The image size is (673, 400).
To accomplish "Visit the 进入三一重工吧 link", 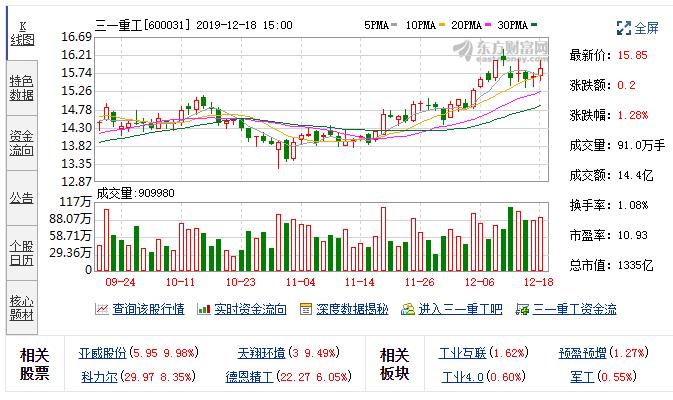I will pyautogui.click(x=461, y=309).
